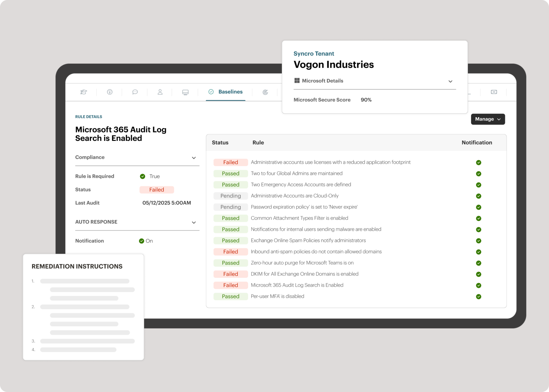Image resolution: width=549 pixels, height=392 pixels.
Task: Open the banknote billing icon
Action: click(494, 92)
